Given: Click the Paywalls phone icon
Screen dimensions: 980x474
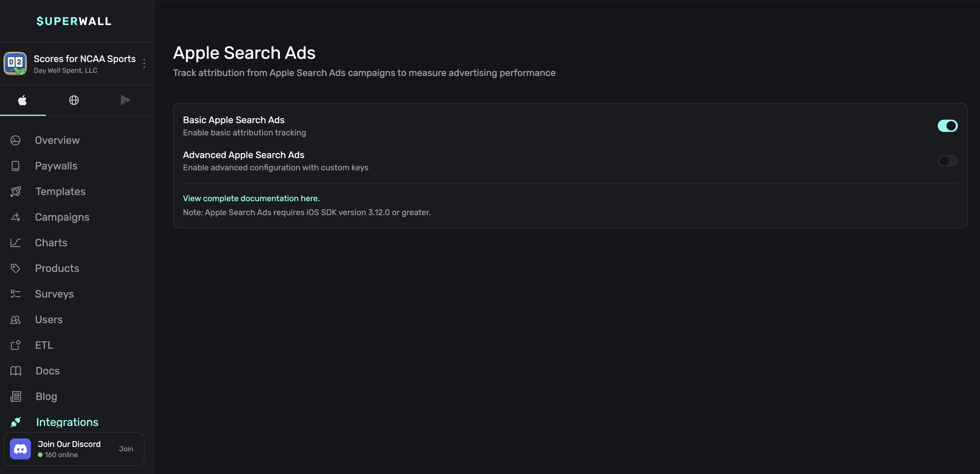Looking at the screenshot, I should pos(15,166).
